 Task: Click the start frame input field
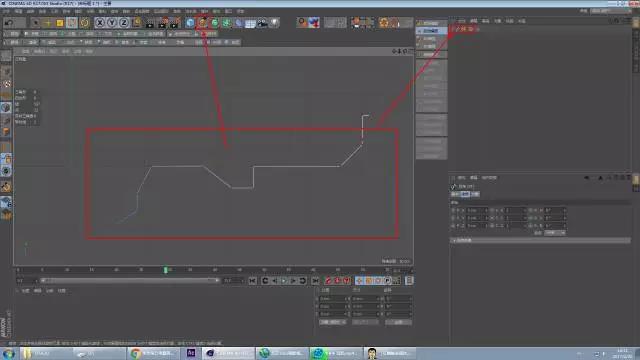pyautogui.click(x=27, y=280)
